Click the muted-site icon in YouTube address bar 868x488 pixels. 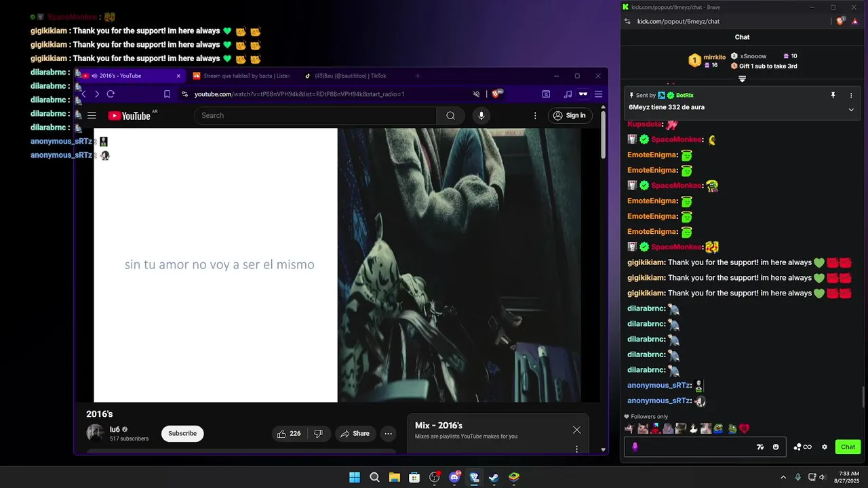pyautogui.click(x=476, y=94)
